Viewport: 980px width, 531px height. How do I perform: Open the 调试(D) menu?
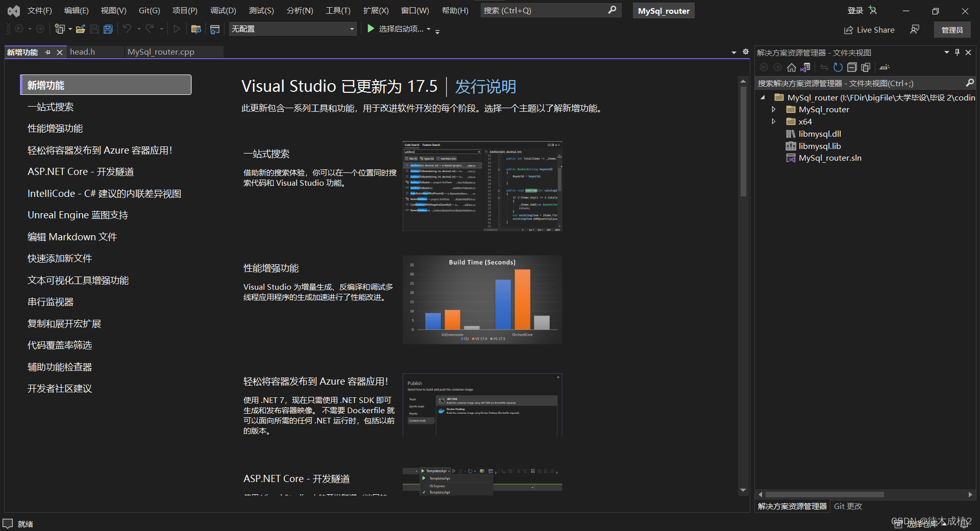tap(223, 11)
